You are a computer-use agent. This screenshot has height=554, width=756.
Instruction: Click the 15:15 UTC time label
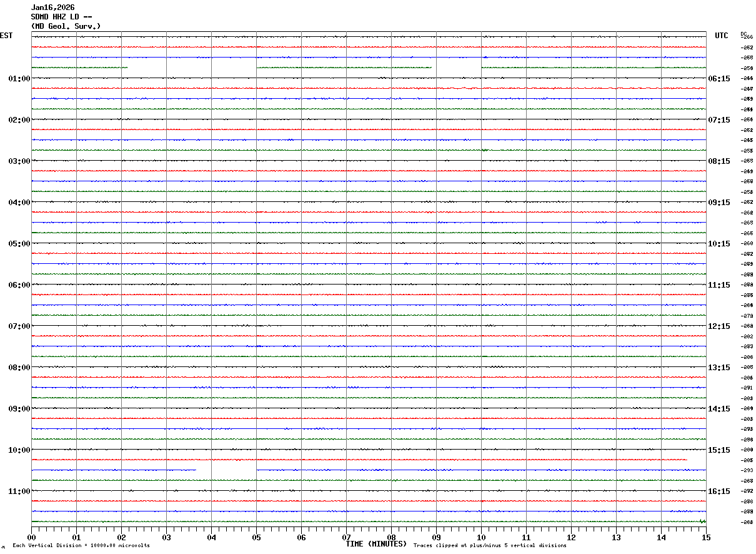[719, 450]
